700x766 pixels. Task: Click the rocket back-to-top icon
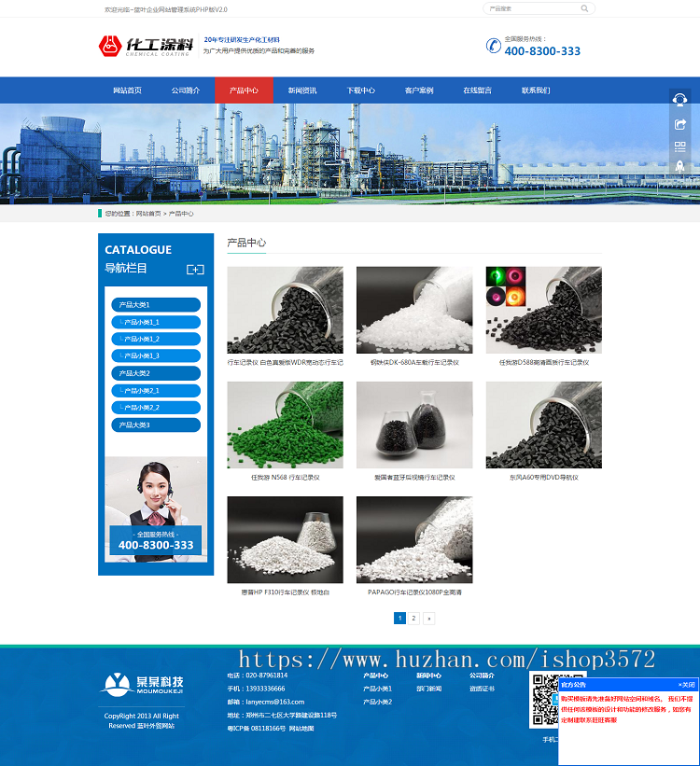pos(679,166)
